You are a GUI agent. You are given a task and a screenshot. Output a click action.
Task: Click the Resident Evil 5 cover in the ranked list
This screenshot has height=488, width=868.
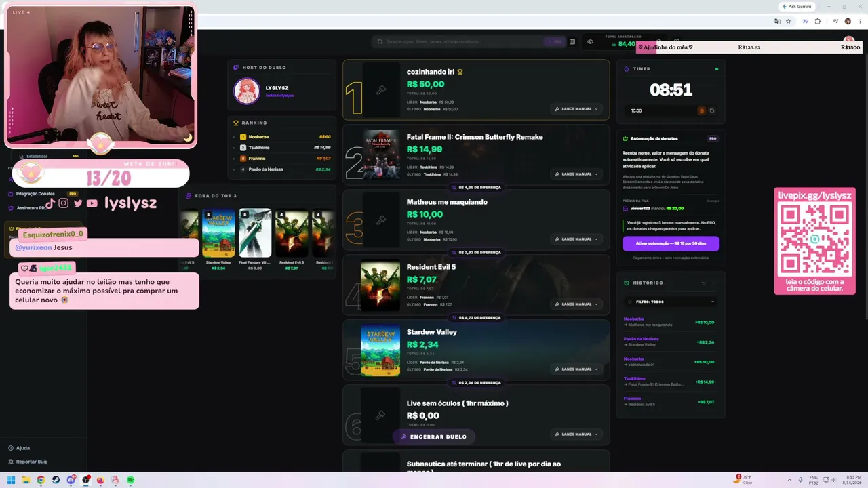pyautogui.click(x=380, y=285)
